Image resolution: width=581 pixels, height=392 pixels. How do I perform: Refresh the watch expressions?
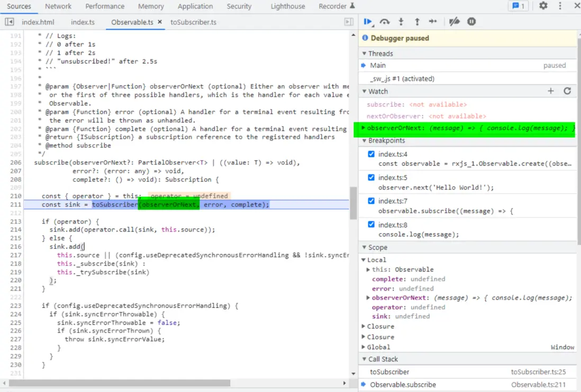pyautogui.click(x=567, y=91)
